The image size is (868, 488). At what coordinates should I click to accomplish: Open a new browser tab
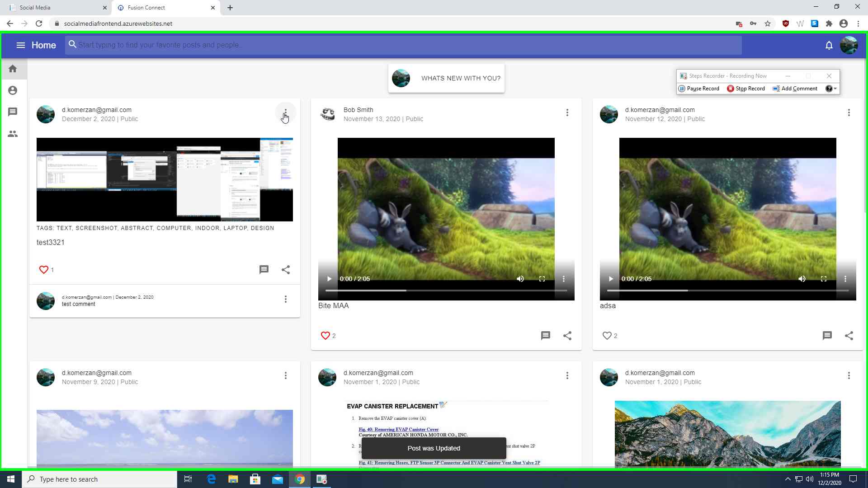(230, 8)
